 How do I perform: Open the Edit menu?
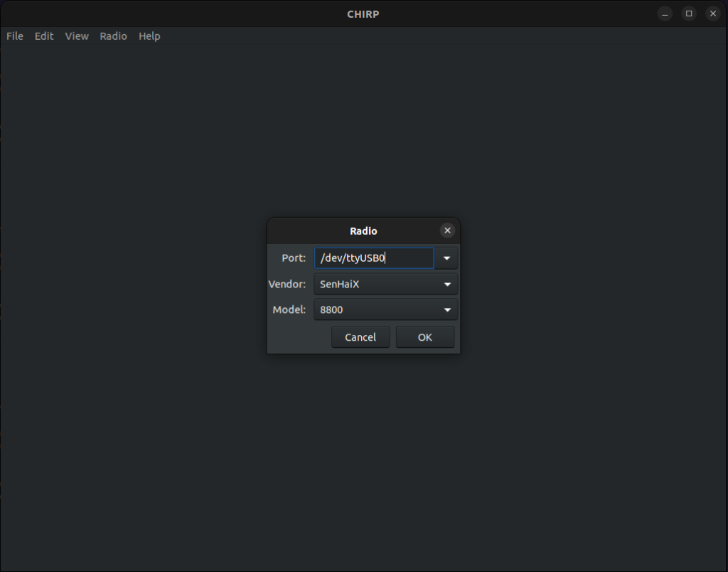click(44, 36)
